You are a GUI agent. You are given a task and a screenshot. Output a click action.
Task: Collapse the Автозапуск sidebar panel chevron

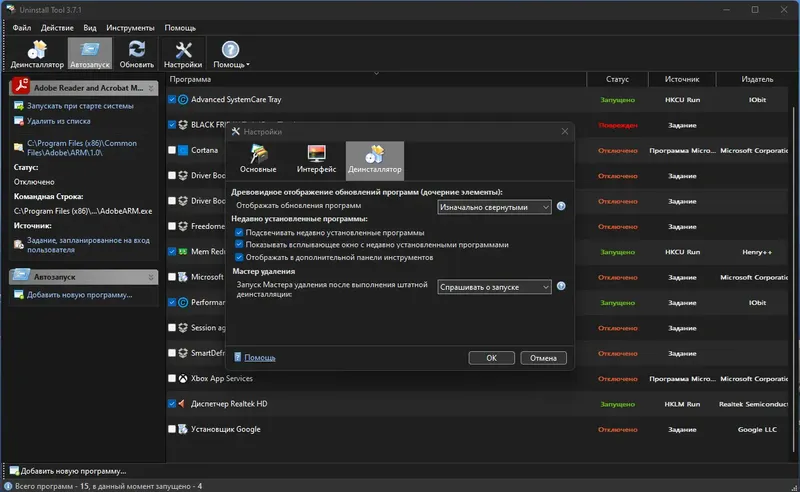click(x=151, y=277)
